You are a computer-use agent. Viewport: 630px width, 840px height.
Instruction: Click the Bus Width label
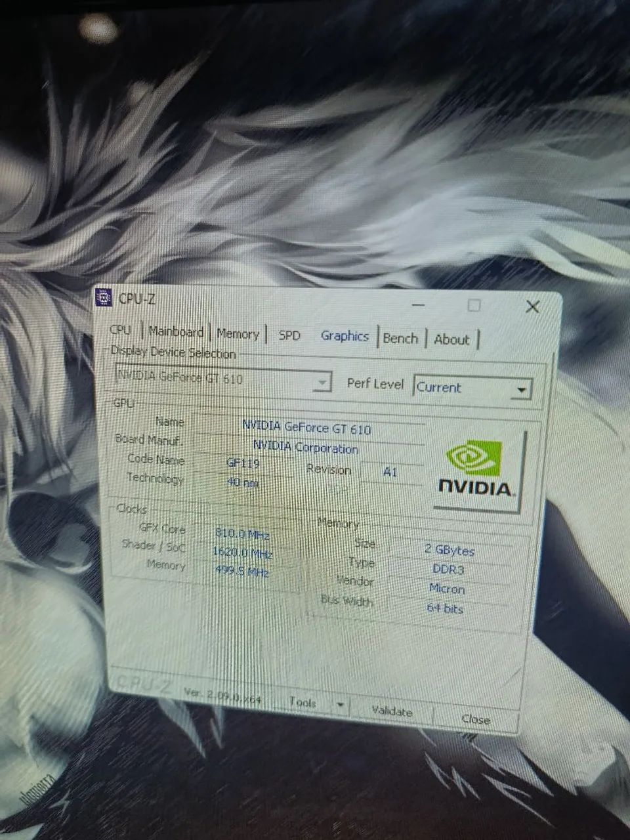[x=346, y=600]
